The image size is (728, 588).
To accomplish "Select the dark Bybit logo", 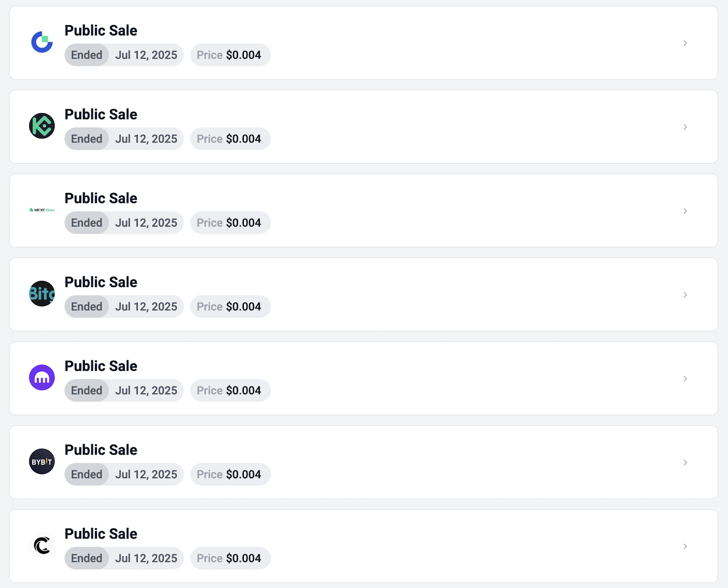I will (42, 461).
